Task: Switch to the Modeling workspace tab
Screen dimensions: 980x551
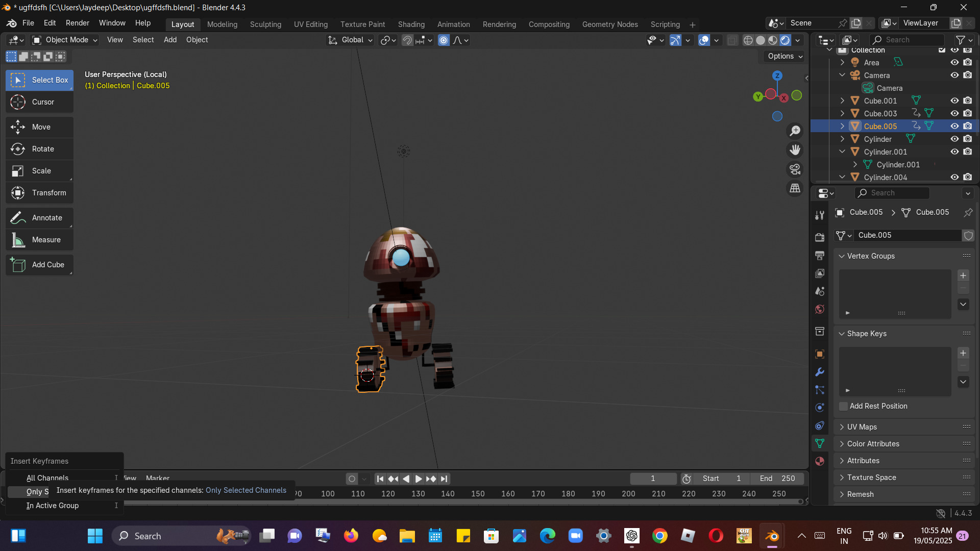Action: point(222,24)
